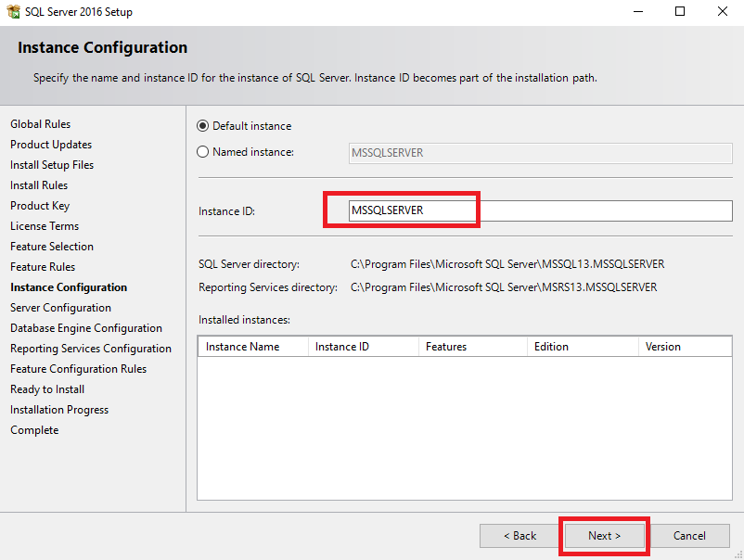Sort by the Version column header
The width and height of the screenshot is (744, 560).
pos(686,347)
